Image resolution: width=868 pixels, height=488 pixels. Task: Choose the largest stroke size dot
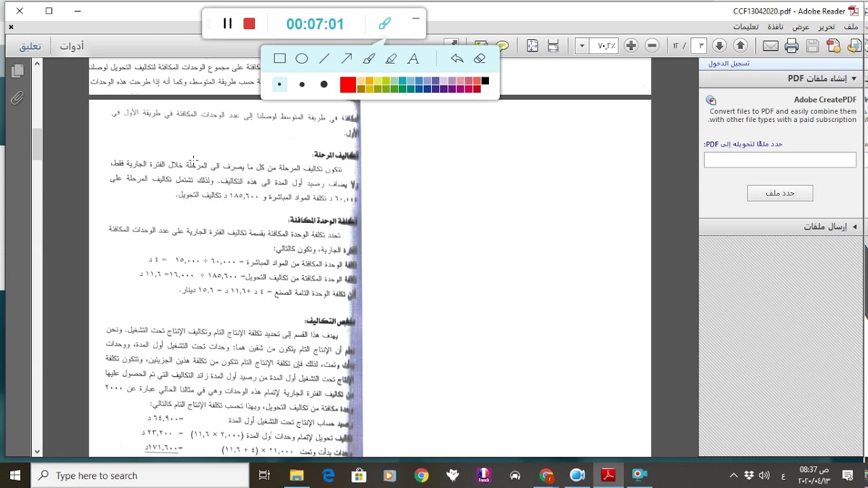pyautogui.click(x=324, y=85)
